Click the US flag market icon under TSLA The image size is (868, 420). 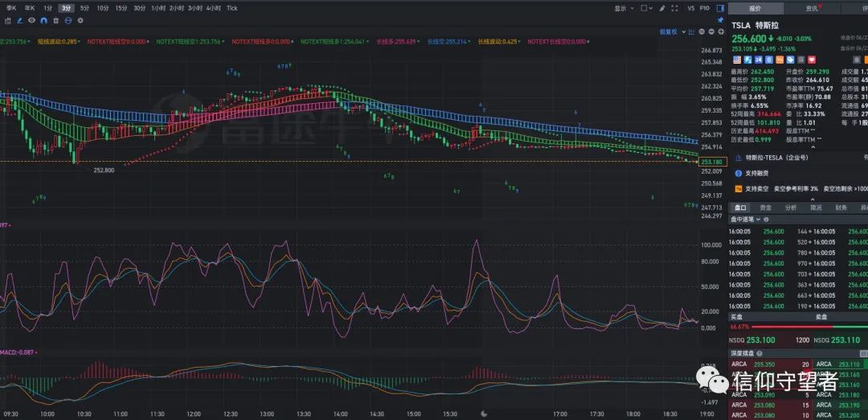(x=737, y=60)
